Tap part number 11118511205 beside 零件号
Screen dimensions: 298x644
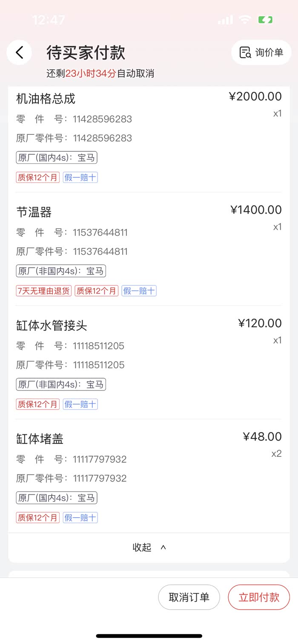pyautogui.click(x=99, y=346)
